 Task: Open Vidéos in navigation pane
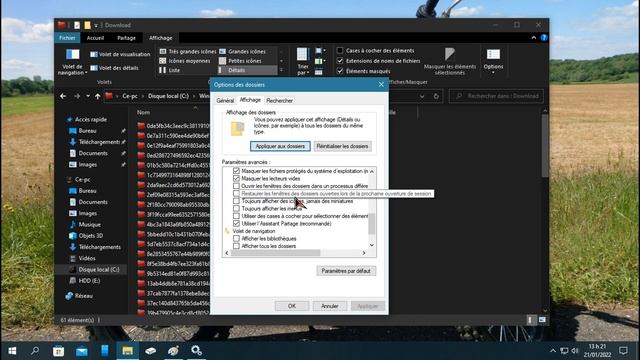(x=87, y=258)
